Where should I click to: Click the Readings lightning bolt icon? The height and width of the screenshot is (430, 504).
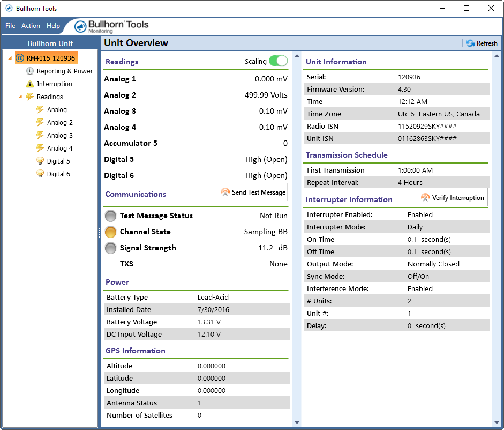[30, 97]
